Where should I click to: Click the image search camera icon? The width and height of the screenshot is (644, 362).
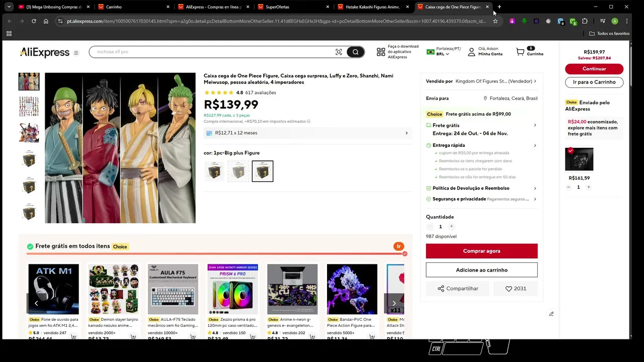[x=339, y=52]
